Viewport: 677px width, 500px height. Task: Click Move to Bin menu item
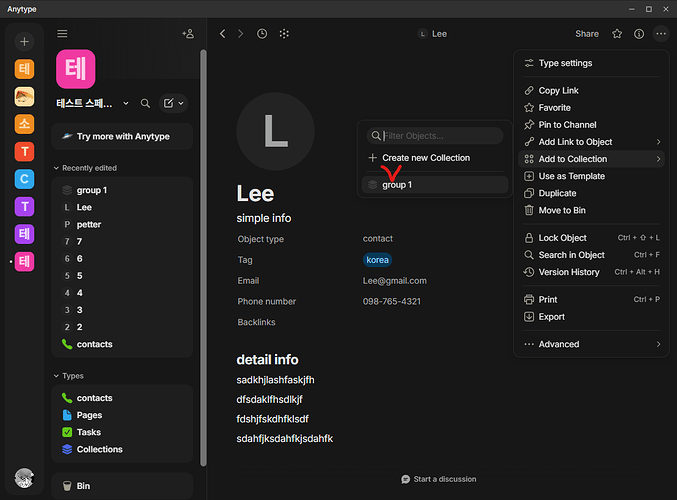pos(592,210)
